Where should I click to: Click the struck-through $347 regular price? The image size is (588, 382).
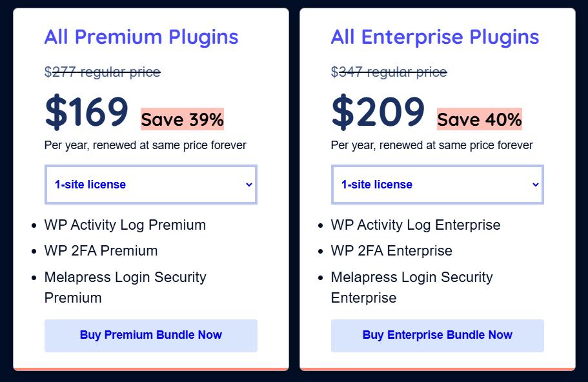tap(389, 72)
